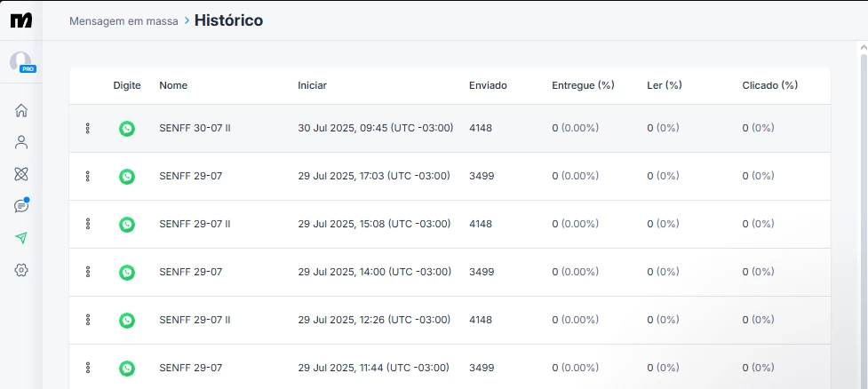Open the PRO profile avatar
This screenshot has width=868, height=389.
click(20, 62)
